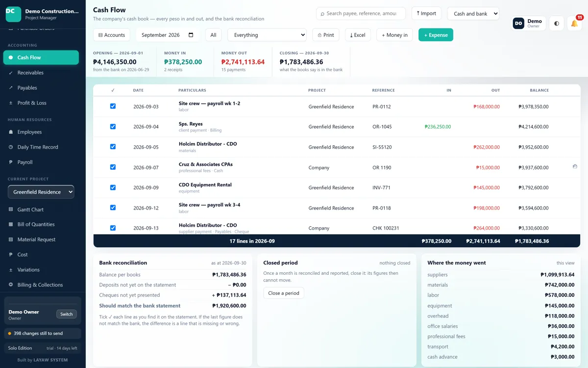Click the Gantt Chart icon
The width and height of the screenshot is (588, 368).
tap(11, 210)
